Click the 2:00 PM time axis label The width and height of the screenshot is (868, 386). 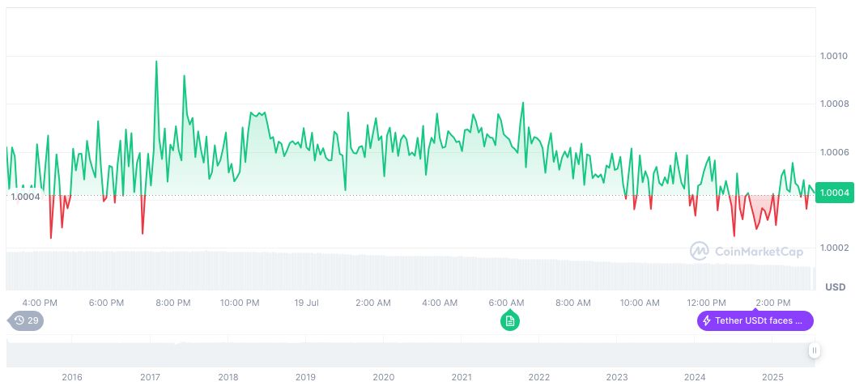[772, 303]
